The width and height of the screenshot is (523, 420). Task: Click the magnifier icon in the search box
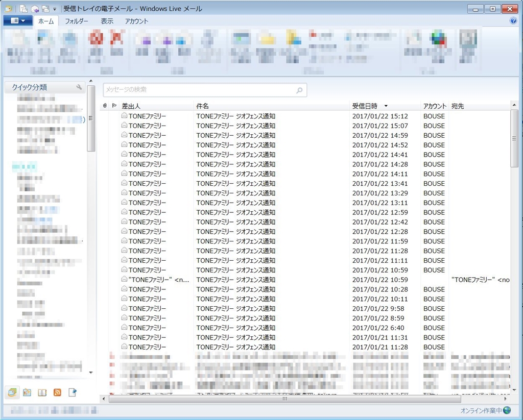[x=299, y=90]
